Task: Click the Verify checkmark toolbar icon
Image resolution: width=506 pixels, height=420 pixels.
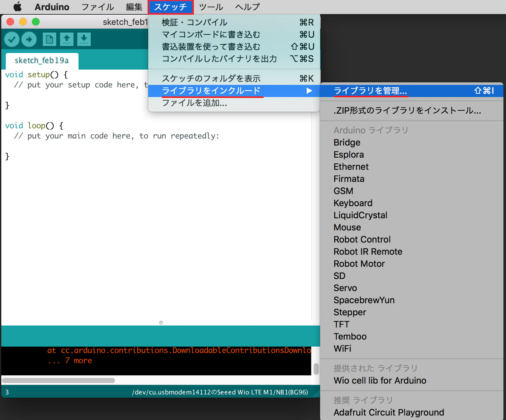Action: point(12,39)
